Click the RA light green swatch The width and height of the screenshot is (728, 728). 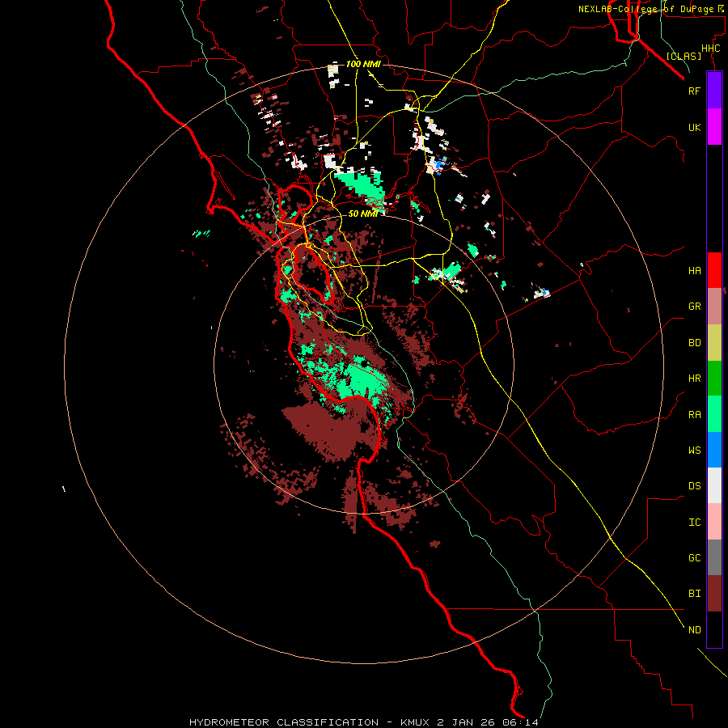714,414
